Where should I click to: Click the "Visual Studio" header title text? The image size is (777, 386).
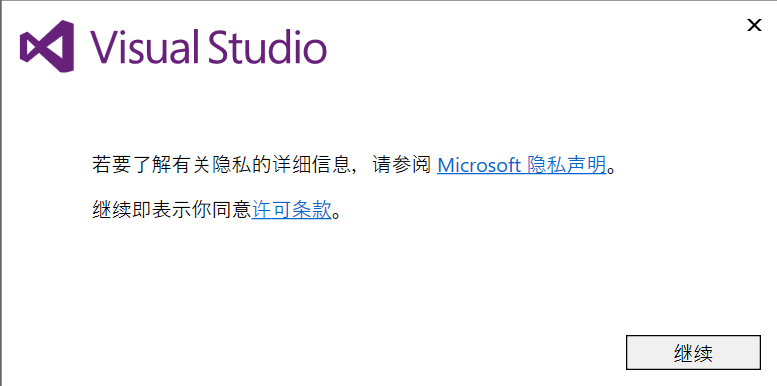pos(208,46)
